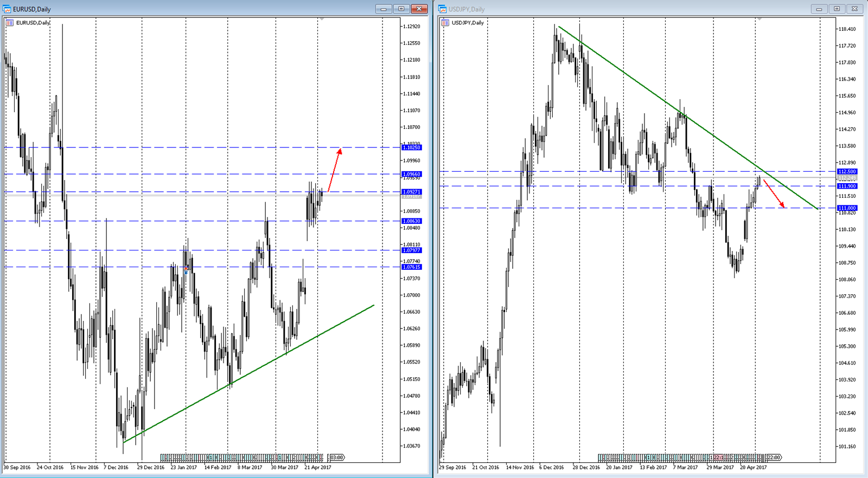Click the USDJPY window title bar icon
868x478 pixels.
coord(443,9)
